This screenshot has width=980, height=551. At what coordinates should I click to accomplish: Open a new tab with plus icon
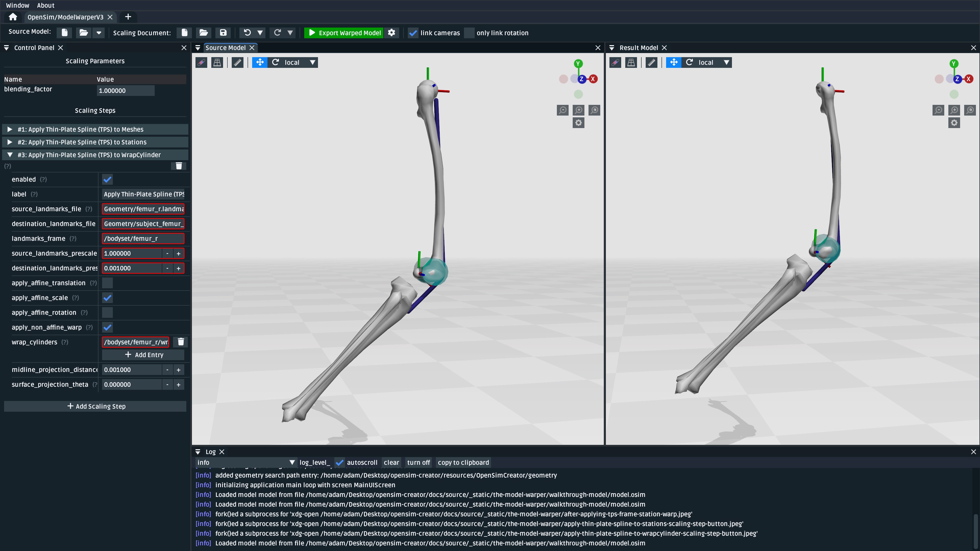click(128, 17)
